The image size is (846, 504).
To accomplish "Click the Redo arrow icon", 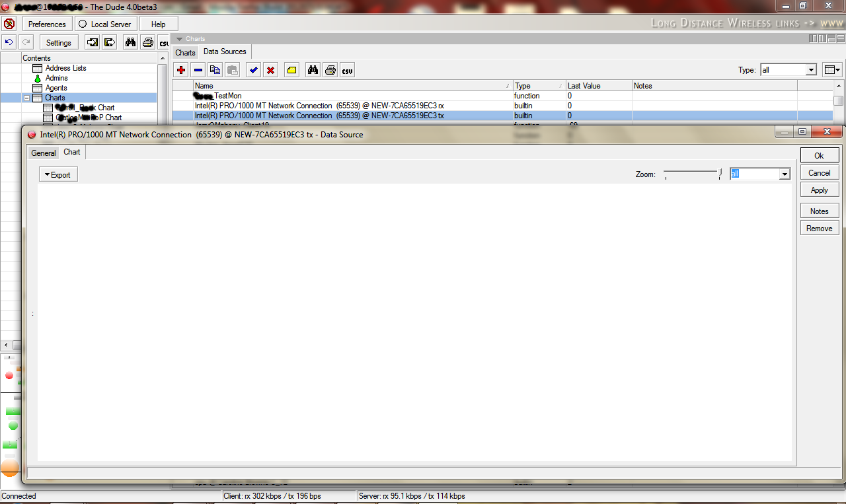I will [27, 42].
